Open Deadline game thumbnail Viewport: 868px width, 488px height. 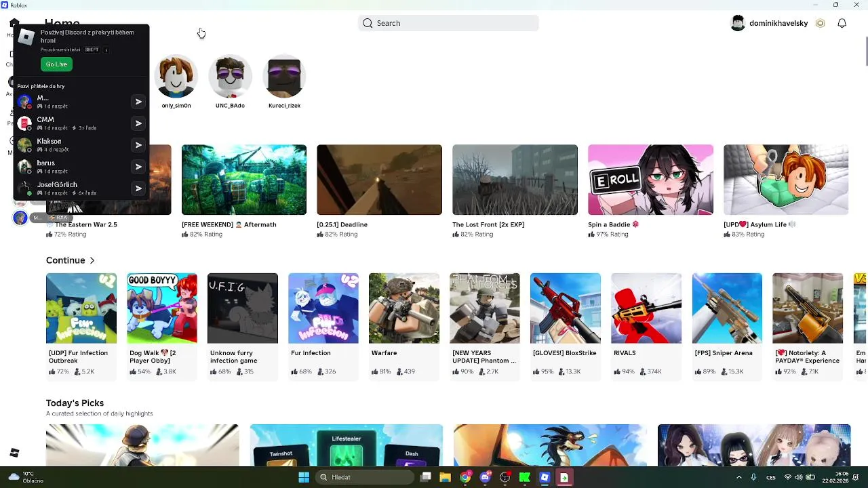click(379, 180)
